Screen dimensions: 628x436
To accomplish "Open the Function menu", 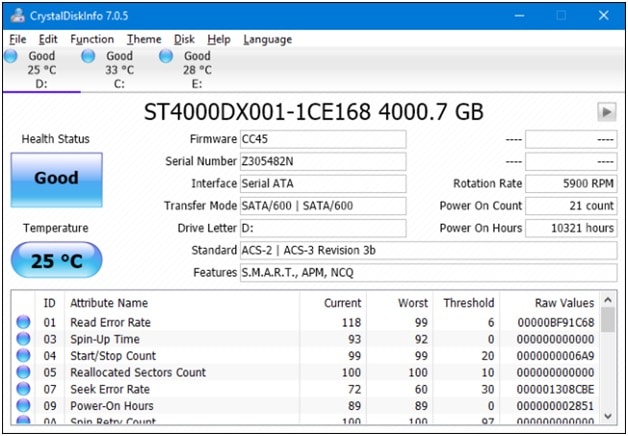I will click(92, 39).
